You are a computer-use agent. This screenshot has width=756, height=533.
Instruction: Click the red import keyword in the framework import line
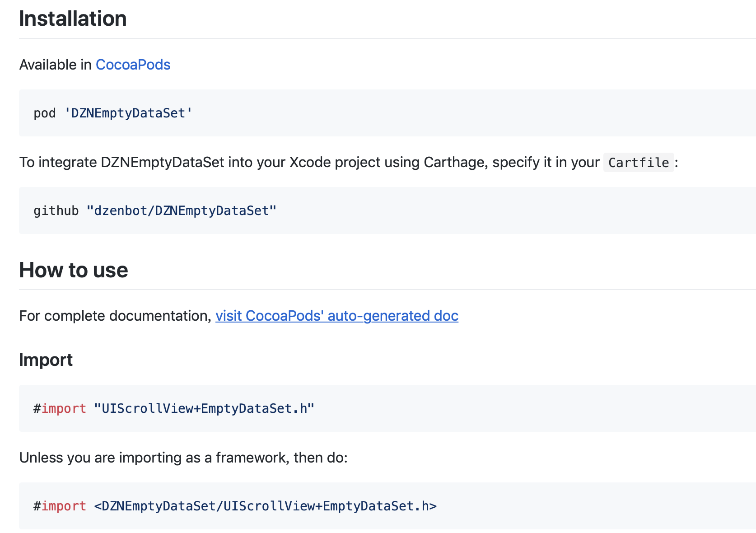tap(64, 506)
